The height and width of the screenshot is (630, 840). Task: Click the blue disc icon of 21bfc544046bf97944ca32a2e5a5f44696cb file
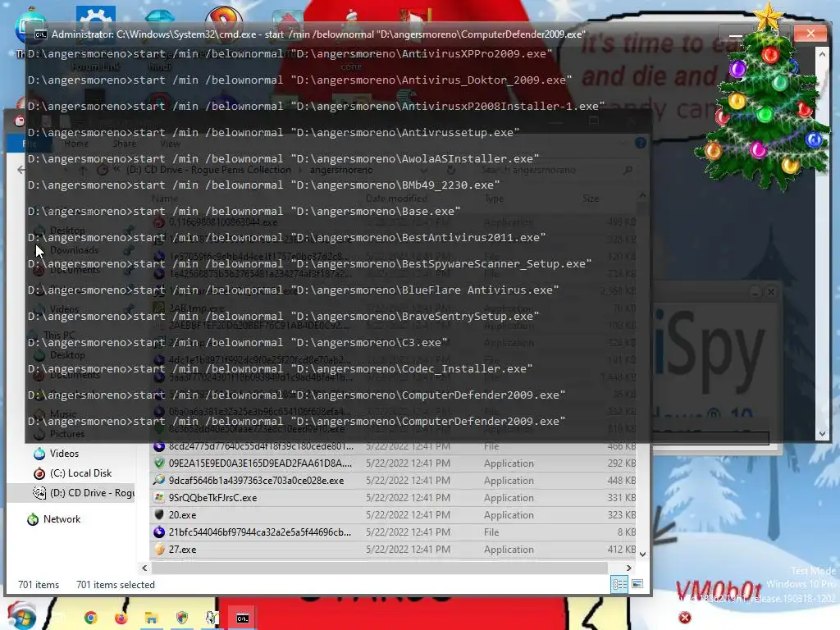(x=159, y=532)
